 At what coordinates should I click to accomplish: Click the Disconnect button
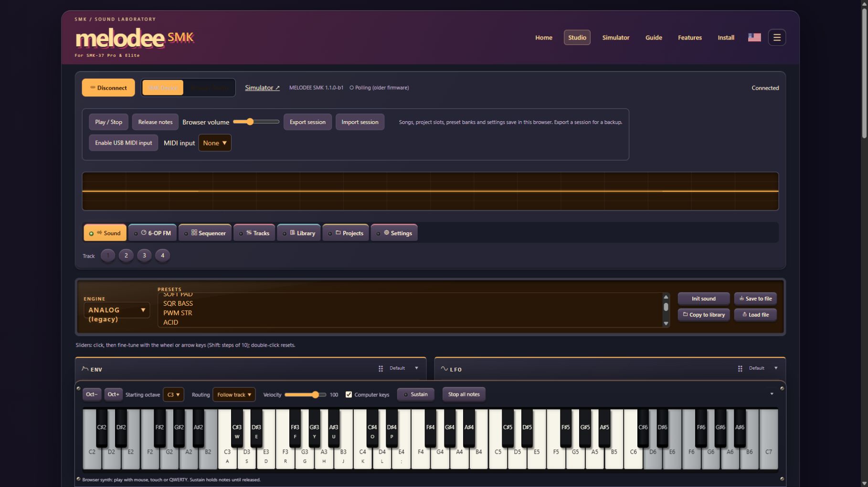point(108,88)
